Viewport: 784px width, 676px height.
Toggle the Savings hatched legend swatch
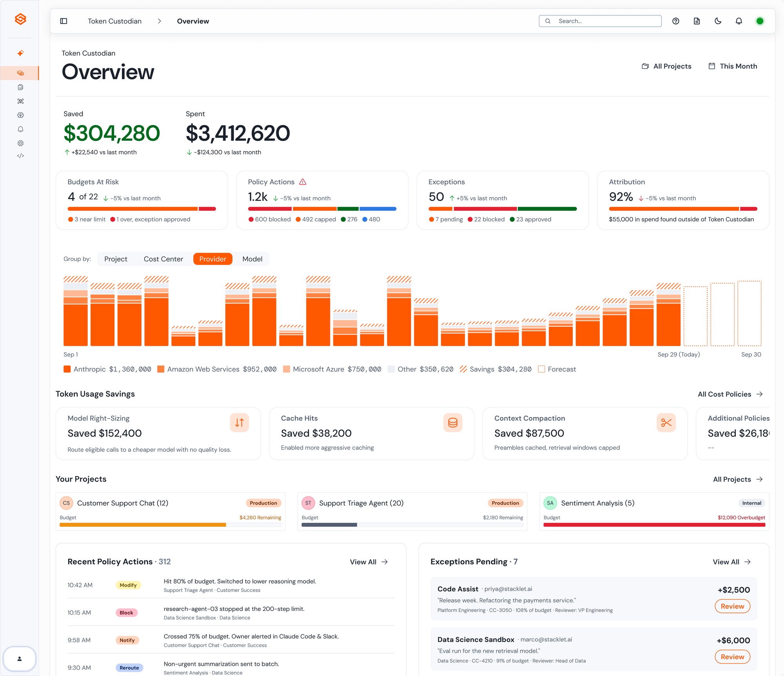(463, 369)
